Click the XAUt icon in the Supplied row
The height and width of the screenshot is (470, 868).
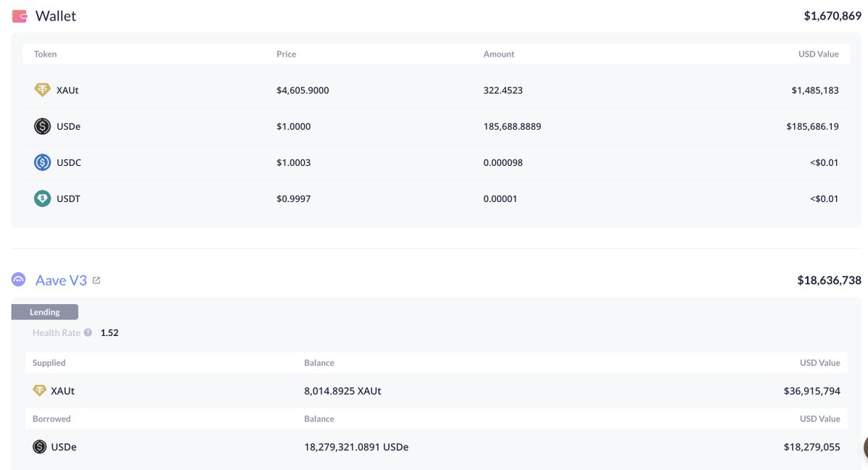click(x=40, y=391)
